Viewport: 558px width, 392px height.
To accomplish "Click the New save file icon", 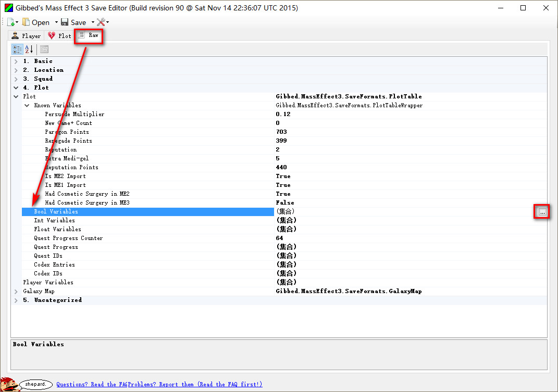I will (x=10, y=22).
